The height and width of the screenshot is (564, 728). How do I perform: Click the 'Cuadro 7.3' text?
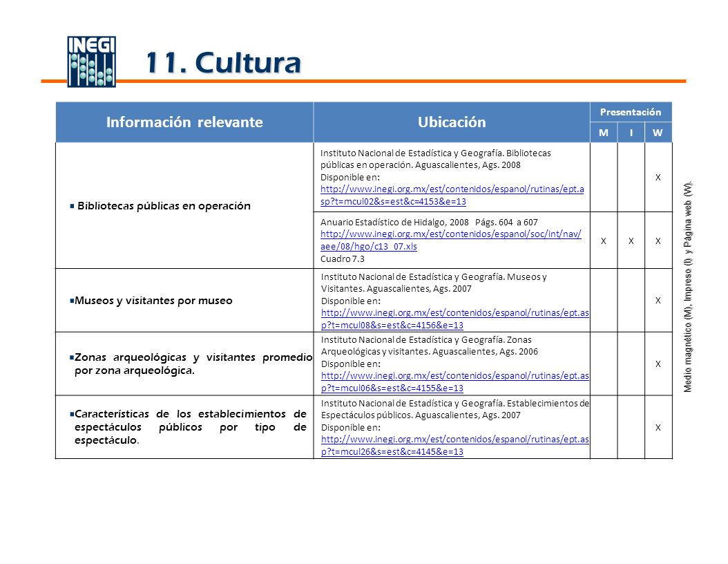(343, 258)
